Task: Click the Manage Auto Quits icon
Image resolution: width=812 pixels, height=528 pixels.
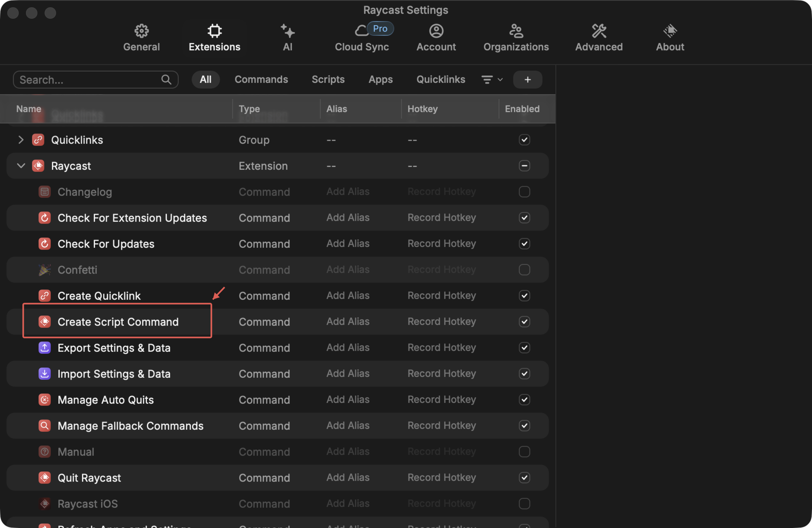Action: pos(45,400)
